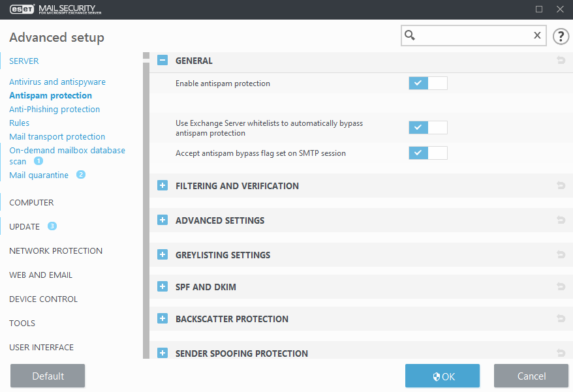Viewport: 573px width, 392px height.
Task: Open SERVER category in sidebar
Action: (23, 61)
